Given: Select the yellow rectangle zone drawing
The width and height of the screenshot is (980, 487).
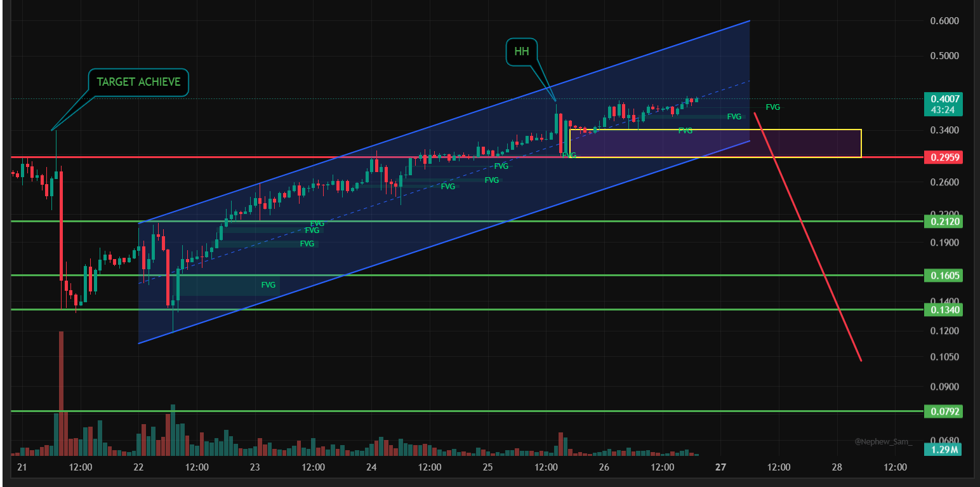Looking at the screenshot, I should click(715, 143).
